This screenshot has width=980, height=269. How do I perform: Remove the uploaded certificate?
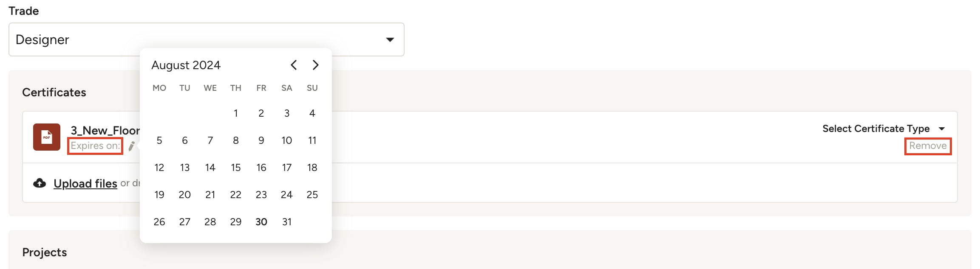928,146
